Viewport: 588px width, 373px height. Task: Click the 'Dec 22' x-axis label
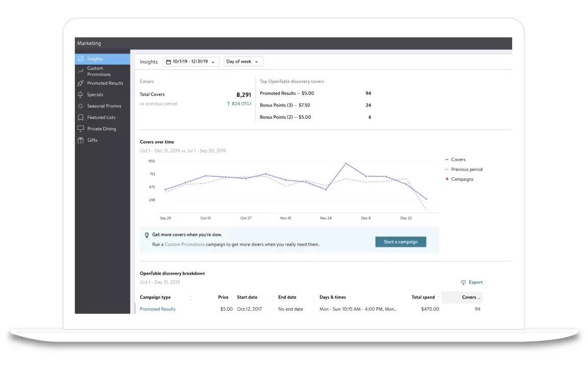pyautogui.click(x=406, y=218)
